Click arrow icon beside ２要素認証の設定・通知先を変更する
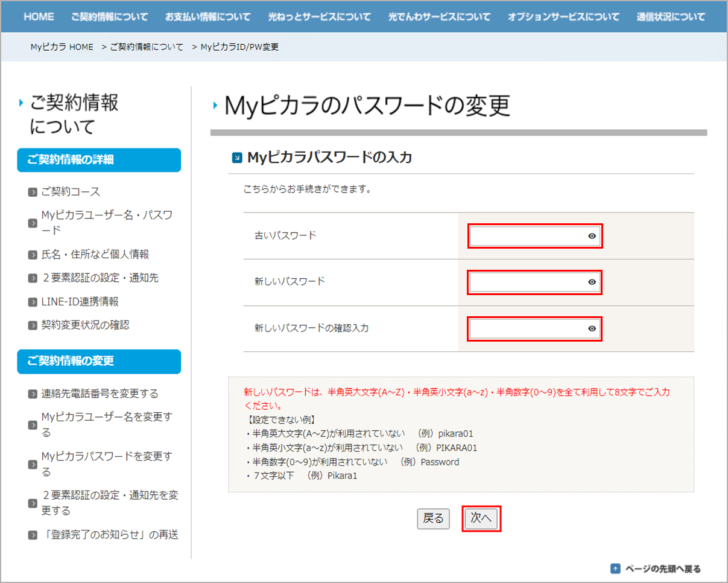Image resolution: width=728 pixels, height=583 pixels. point(33,503)
